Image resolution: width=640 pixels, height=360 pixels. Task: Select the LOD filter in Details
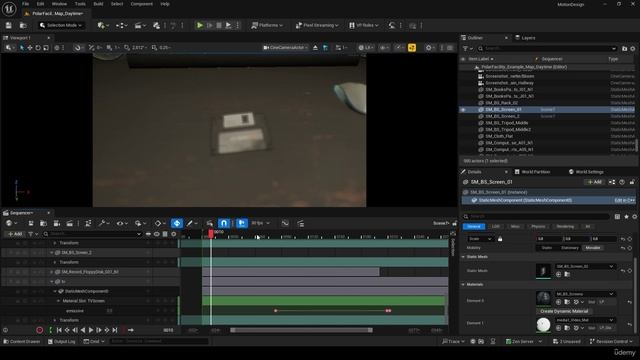pyautogui.click(x=496, y=227)
